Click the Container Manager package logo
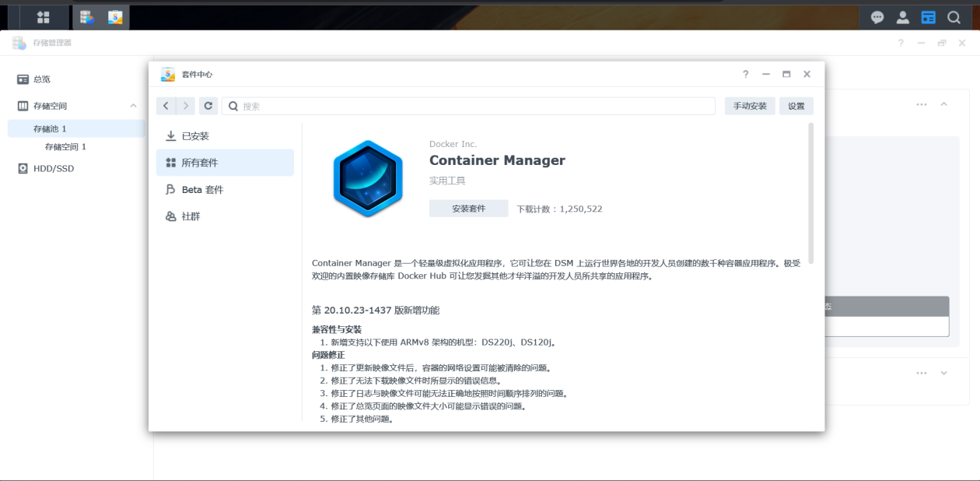 [x=368, y=178]
